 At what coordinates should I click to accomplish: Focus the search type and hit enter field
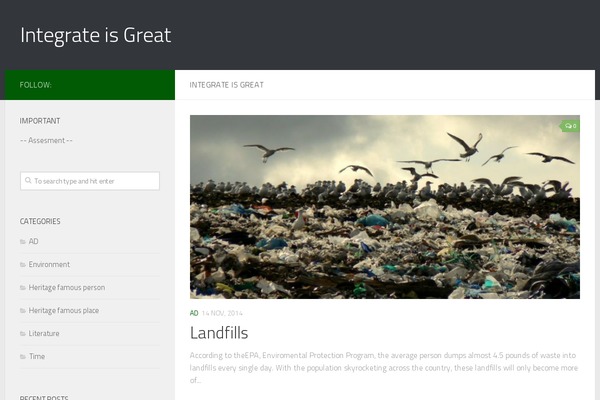(90, 181)
